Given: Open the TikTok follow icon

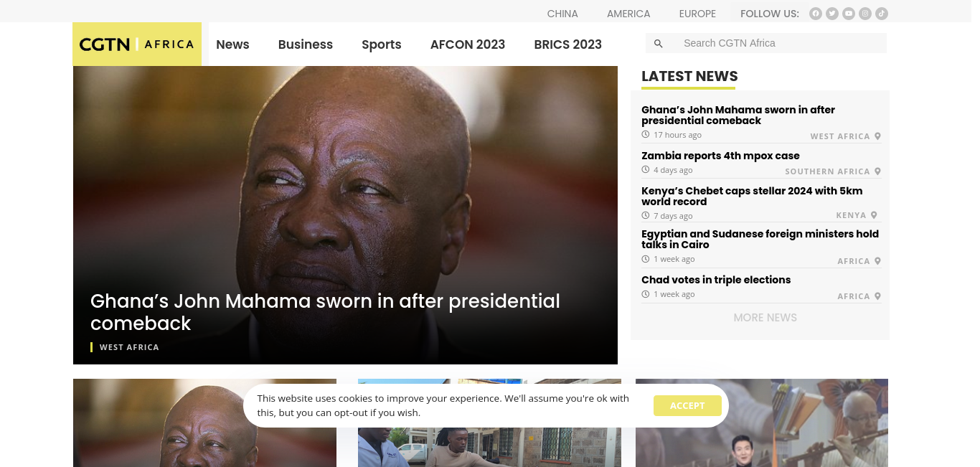Looking at the screenshot, I should 882,14.
